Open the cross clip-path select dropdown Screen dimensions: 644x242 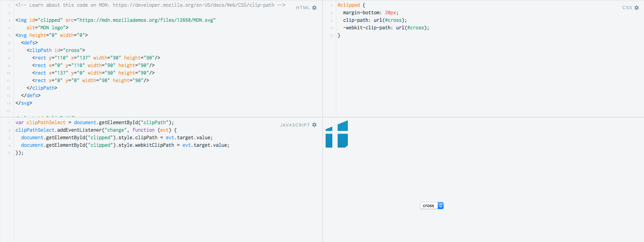coord(432,206)
